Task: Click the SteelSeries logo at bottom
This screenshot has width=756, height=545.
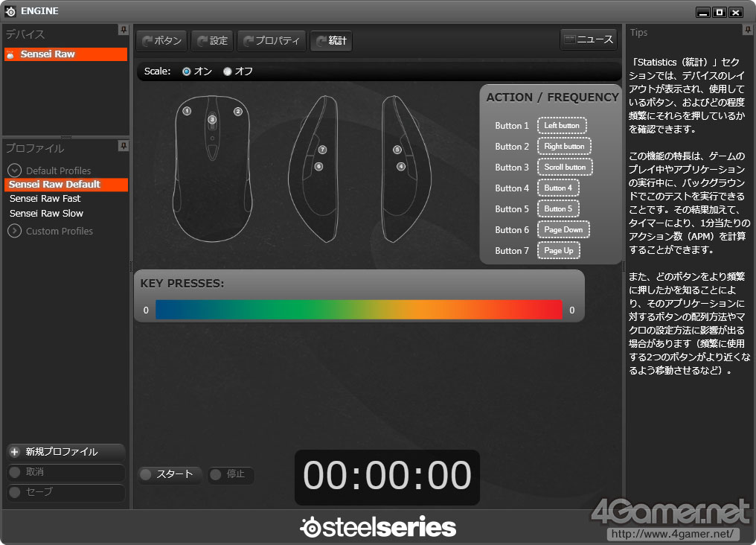Action: [377, 527]
